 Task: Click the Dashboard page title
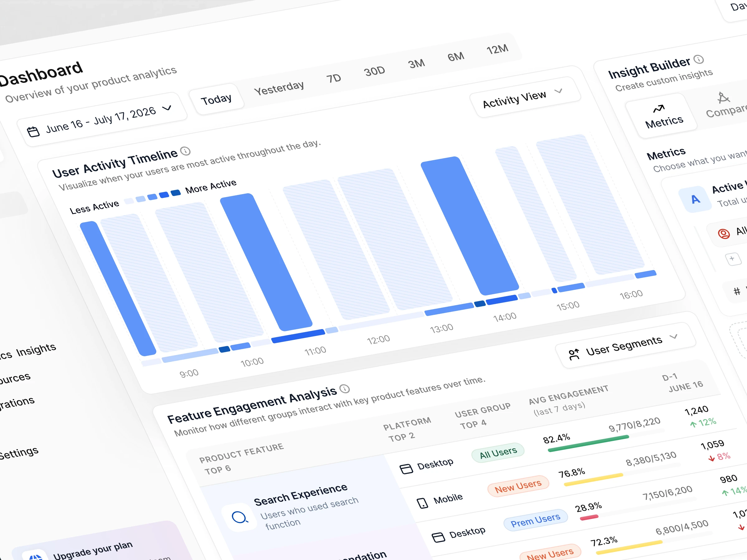(x=40, y=75)
